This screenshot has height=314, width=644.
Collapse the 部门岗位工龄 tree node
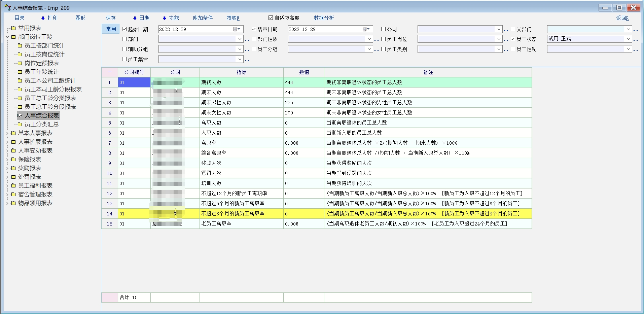[7, 37]
